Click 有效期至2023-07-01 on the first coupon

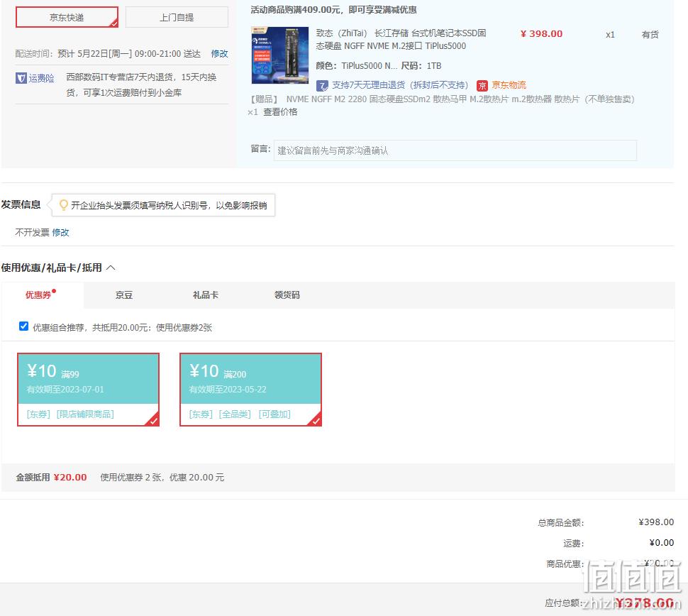[65, 390]
